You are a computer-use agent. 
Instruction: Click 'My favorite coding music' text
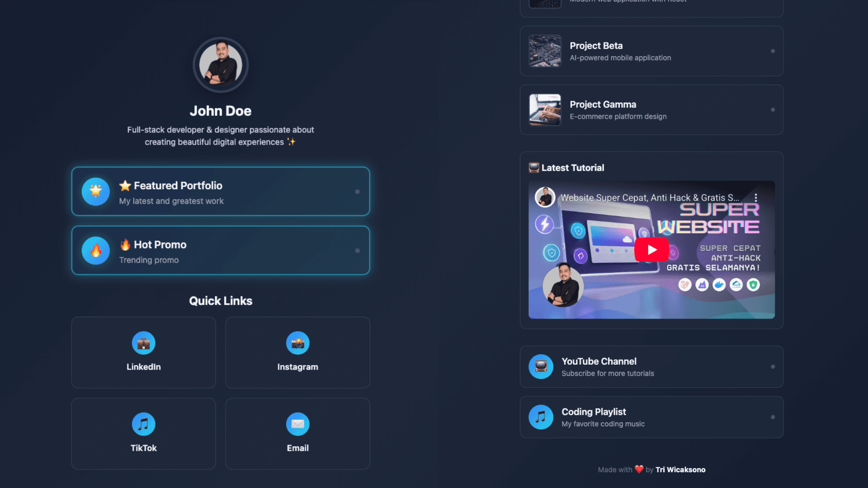[x=603, y=424]
